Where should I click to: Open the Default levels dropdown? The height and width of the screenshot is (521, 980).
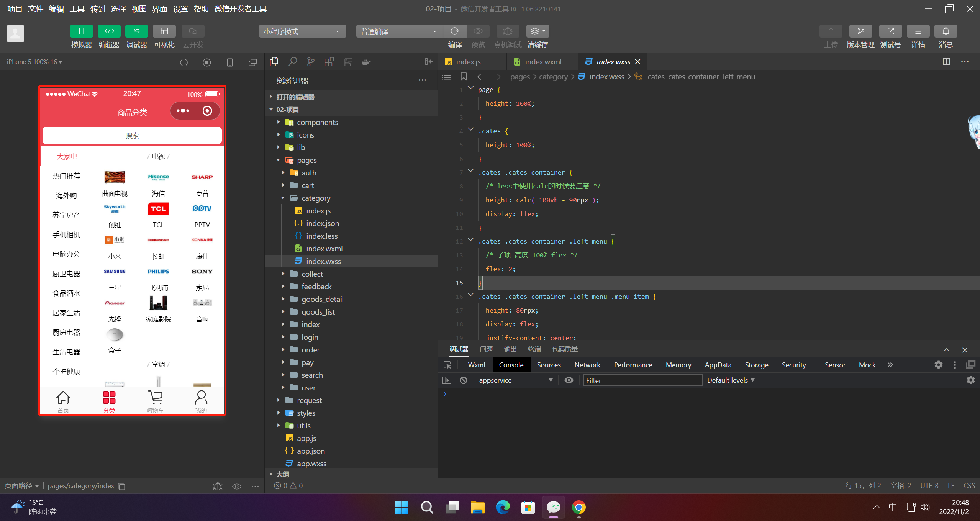[730, 380]
